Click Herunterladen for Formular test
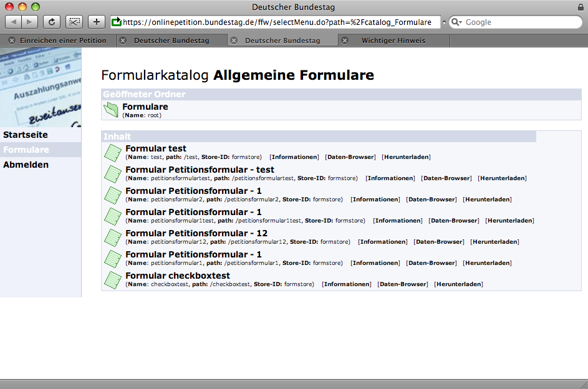The height and width of the screenshot is (389, 588). click(406, 157)
